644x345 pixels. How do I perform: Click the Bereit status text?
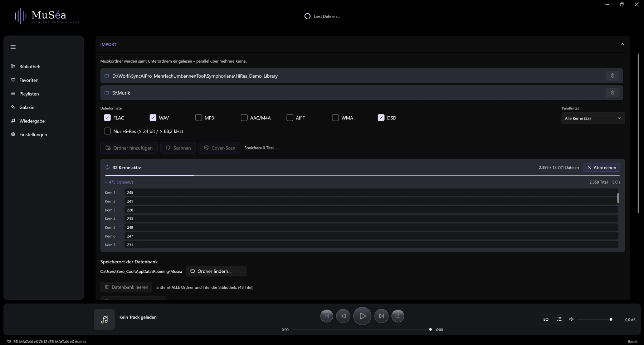tap(633, 341)
